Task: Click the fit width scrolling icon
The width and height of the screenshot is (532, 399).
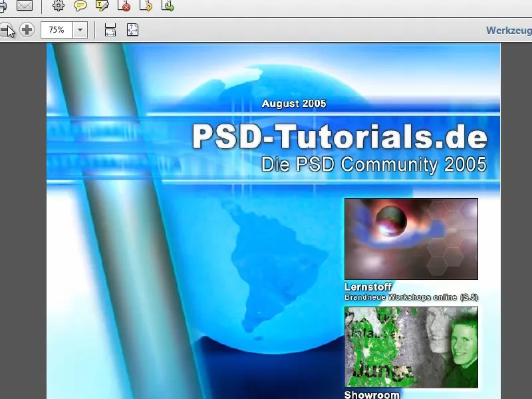Action: point(110,30)
